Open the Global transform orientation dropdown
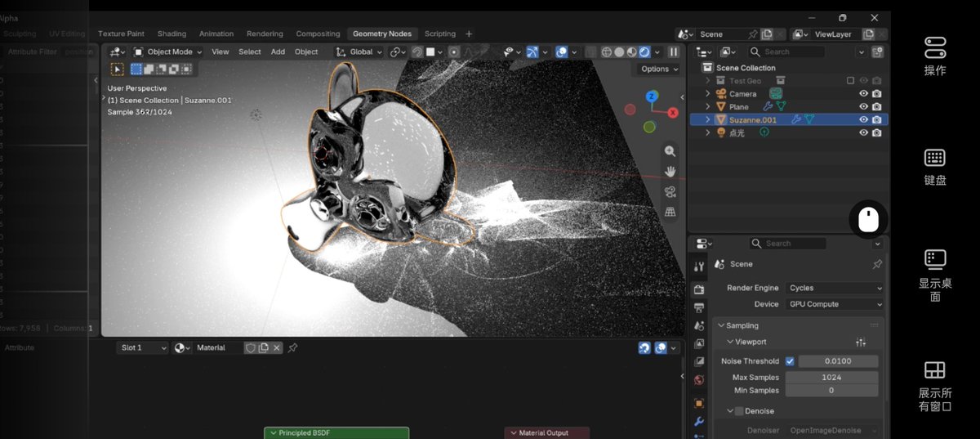980x439 pixels. [x=360, y=52]
